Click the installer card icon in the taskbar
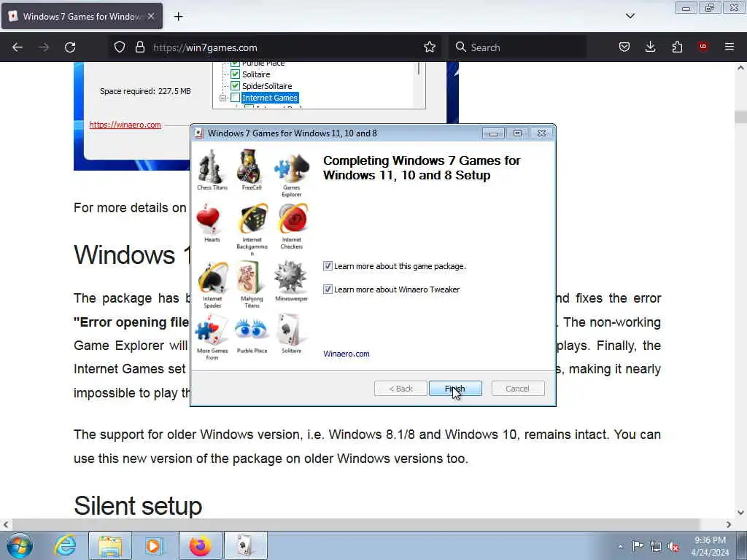The width and height of the screenshot is (747, 560). point(245,545)
